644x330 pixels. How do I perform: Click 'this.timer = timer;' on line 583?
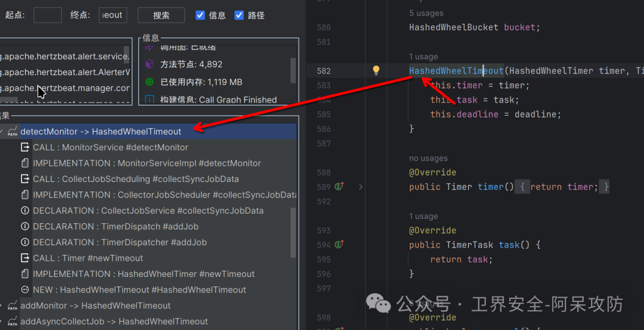480,85
